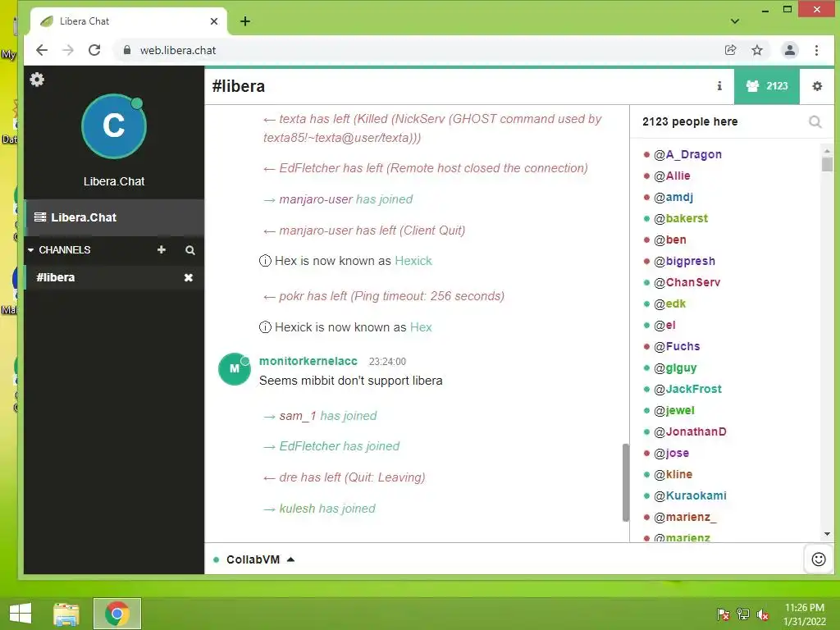Select user @ben in the list
This screenshot has width=840, height=630.
(x=669, y=240)
